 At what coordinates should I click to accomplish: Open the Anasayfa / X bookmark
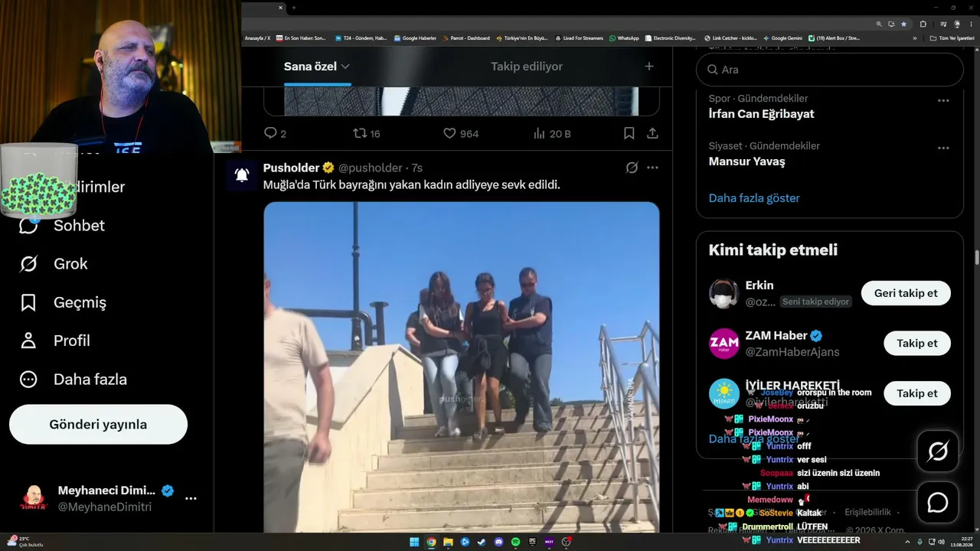tap(257, 38)
